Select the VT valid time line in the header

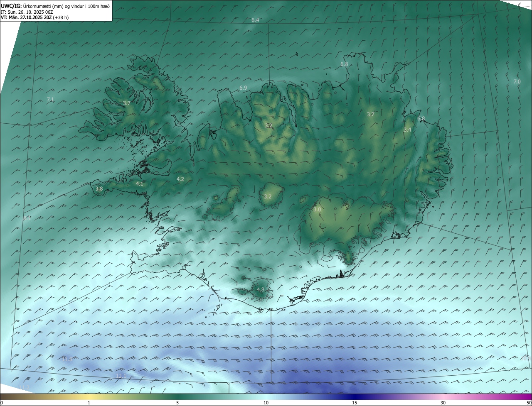tap(34, 17)
